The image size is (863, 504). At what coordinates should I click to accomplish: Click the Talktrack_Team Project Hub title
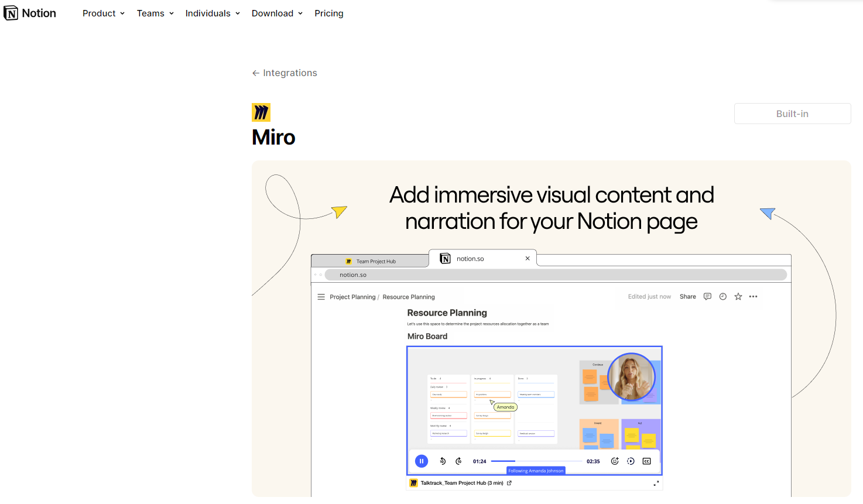tap(462, 483)
